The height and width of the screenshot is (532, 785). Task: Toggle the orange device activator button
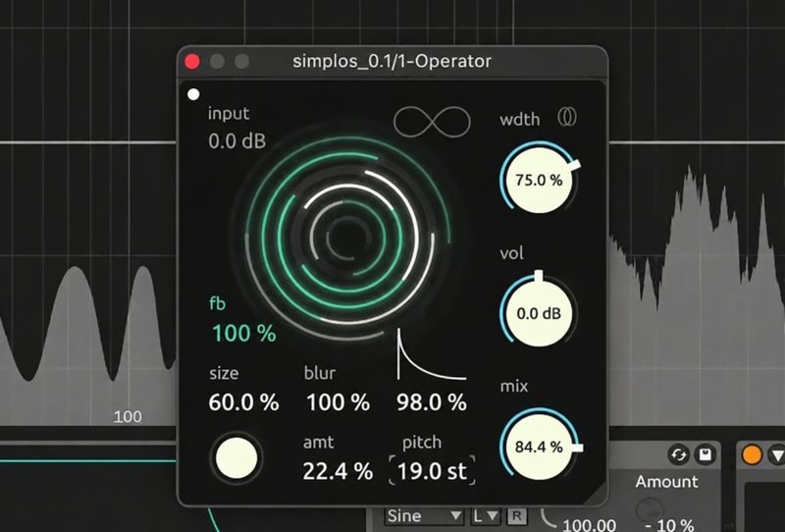(752, 454)
